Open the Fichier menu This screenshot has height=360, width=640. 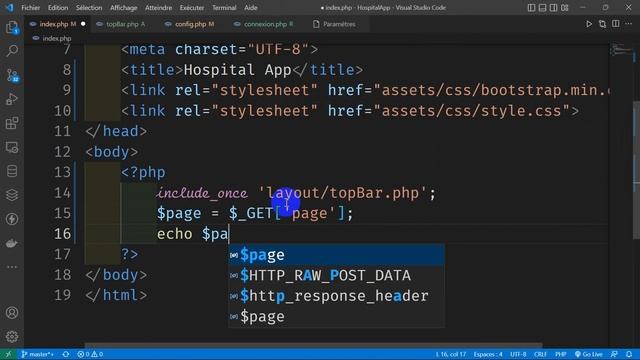(31, 8)
